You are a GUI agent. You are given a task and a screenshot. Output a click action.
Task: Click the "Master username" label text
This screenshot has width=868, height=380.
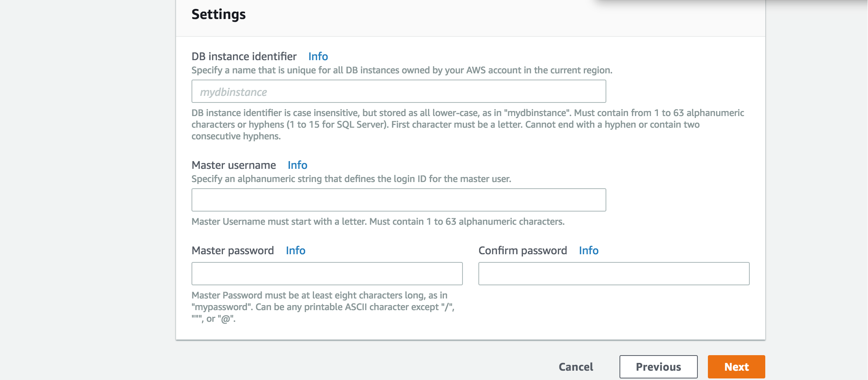pos(234,165)
